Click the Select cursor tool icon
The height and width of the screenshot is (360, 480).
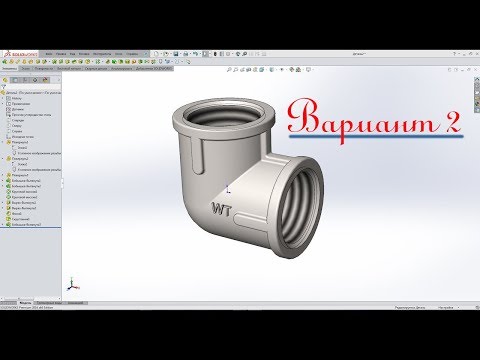point(206,54)
